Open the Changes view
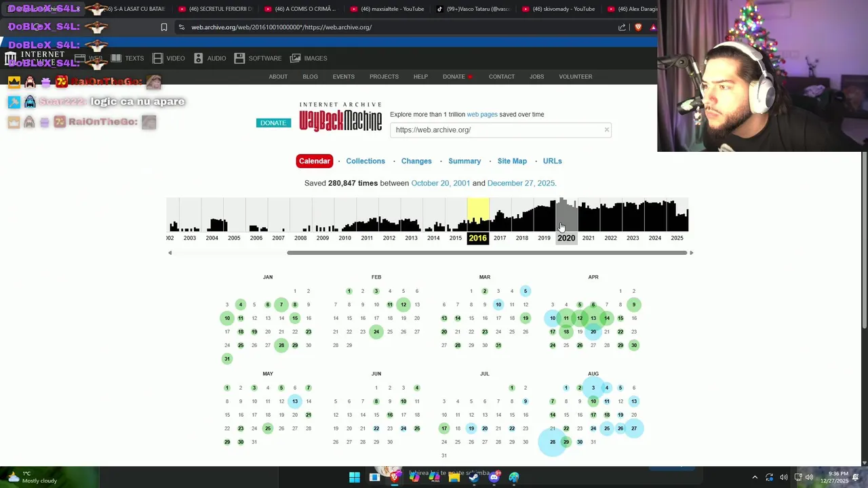 tap(416, 161)
